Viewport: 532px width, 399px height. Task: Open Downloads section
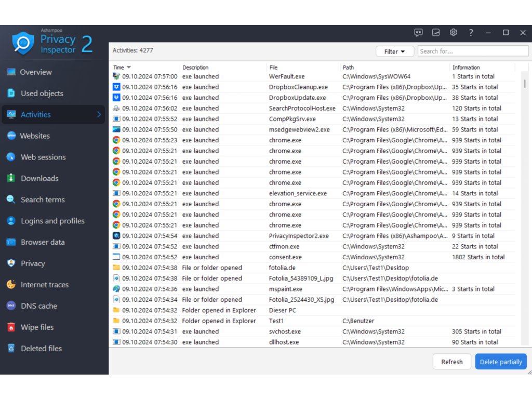tap(39, 178)
